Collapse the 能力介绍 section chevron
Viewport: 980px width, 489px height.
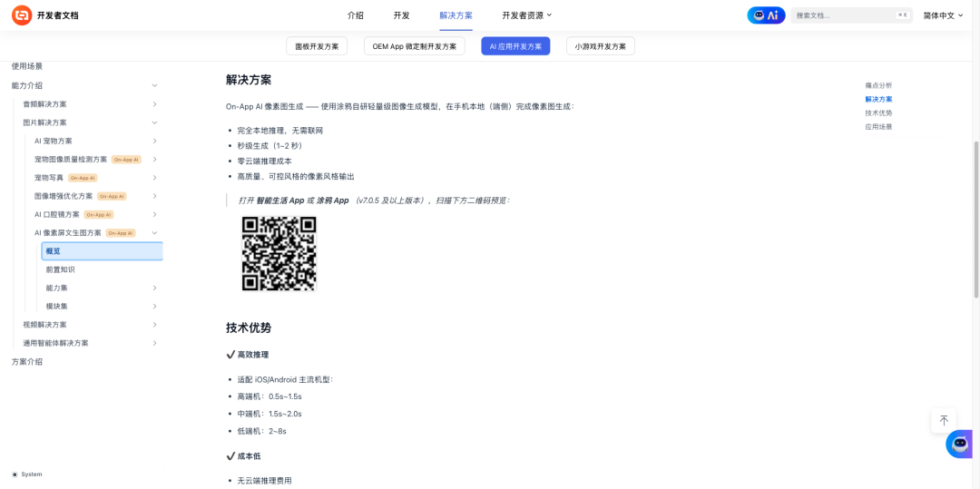154,85
